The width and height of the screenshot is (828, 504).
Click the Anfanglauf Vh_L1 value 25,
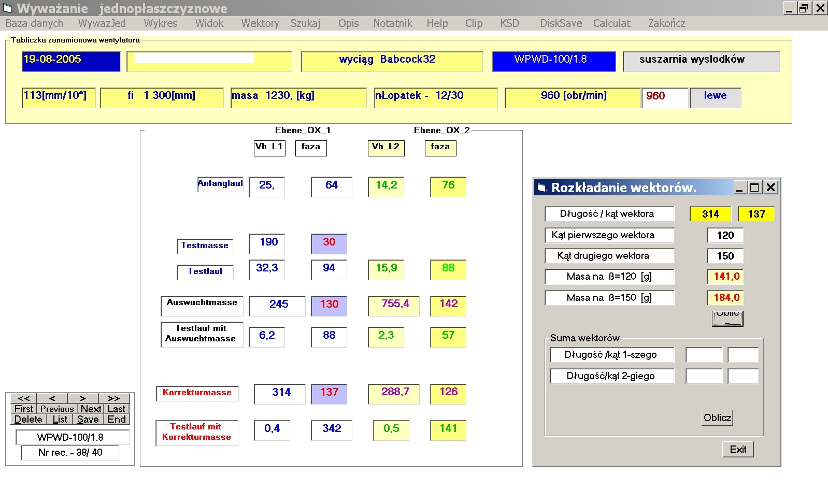point(267,186)
